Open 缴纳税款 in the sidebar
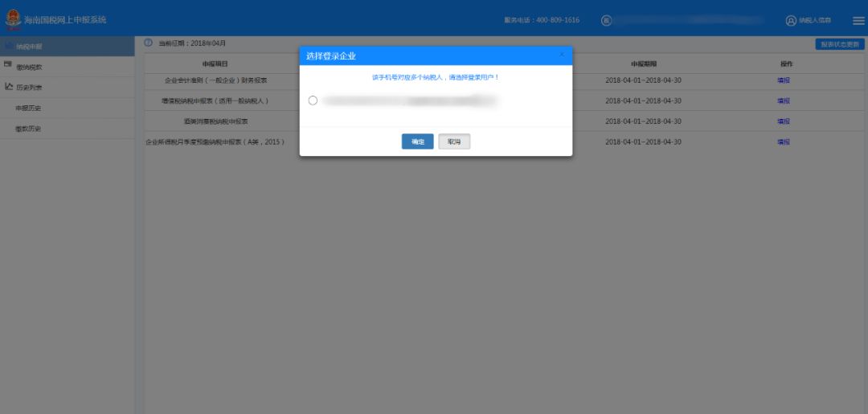Image resolution: width=868 pixels, height=414 pixels. click(67, 67)
